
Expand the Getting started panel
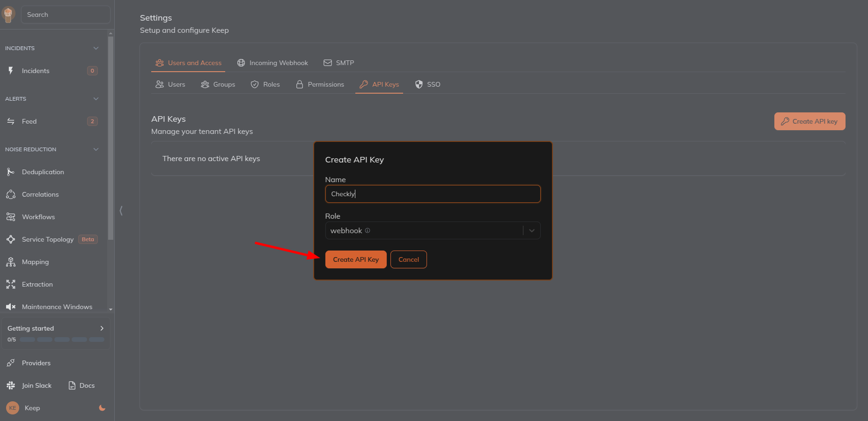(102, 328)
